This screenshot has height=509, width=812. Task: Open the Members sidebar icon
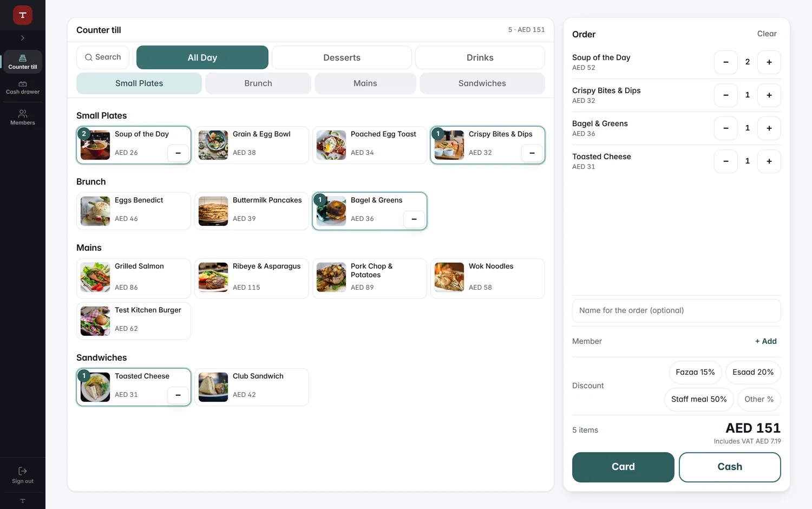[23, 118]
